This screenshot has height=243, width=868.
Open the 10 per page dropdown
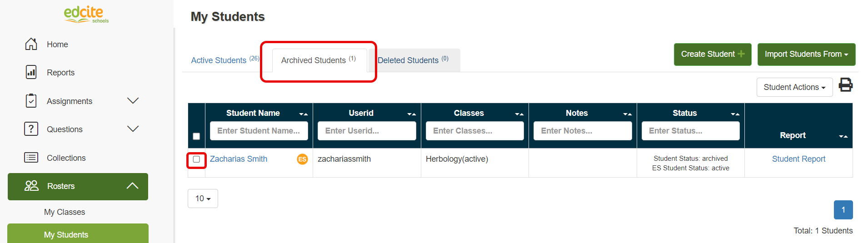[x=203, y=198]
